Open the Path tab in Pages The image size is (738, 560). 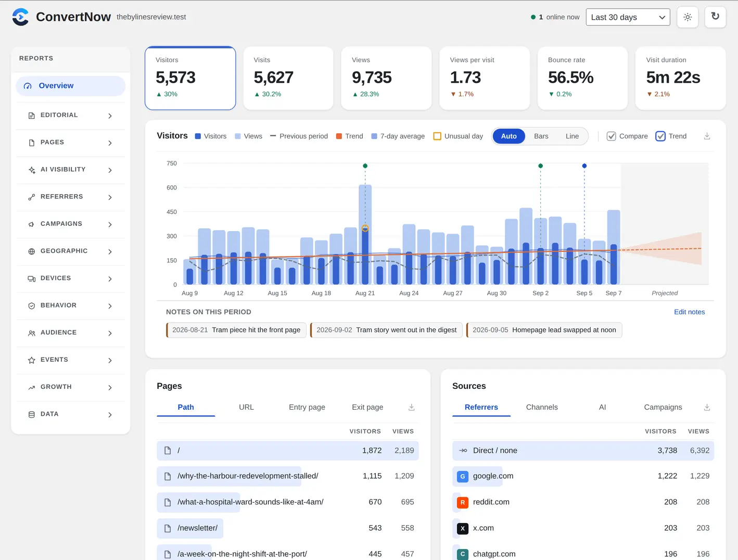pos(186,408)
